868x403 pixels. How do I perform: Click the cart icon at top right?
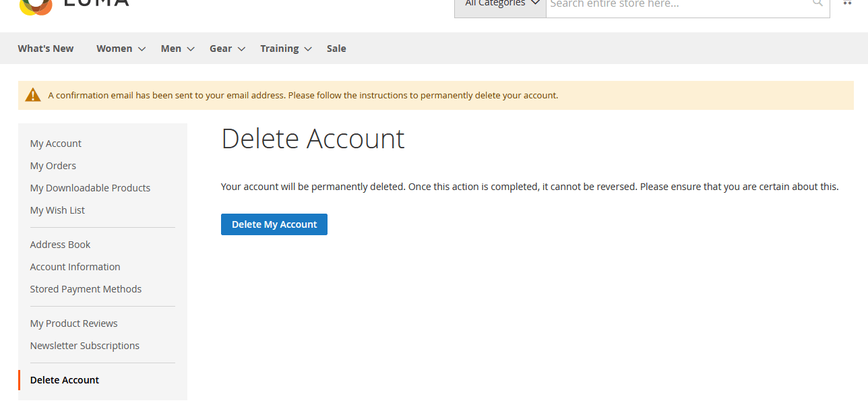[x=846, y=3]
